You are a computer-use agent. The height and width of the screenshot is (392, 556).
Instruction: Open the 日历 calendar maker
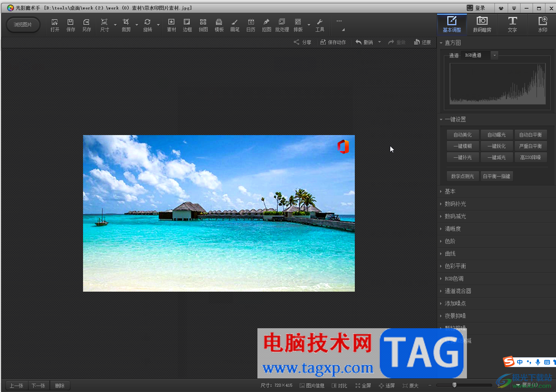(251, 25)
